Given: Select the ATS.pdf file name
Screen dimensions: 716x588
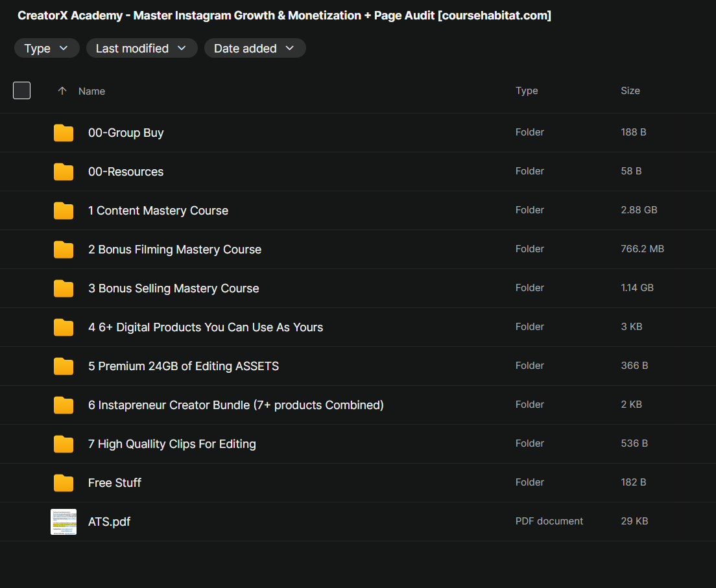Looking at the screenshot, I should 109,522.
